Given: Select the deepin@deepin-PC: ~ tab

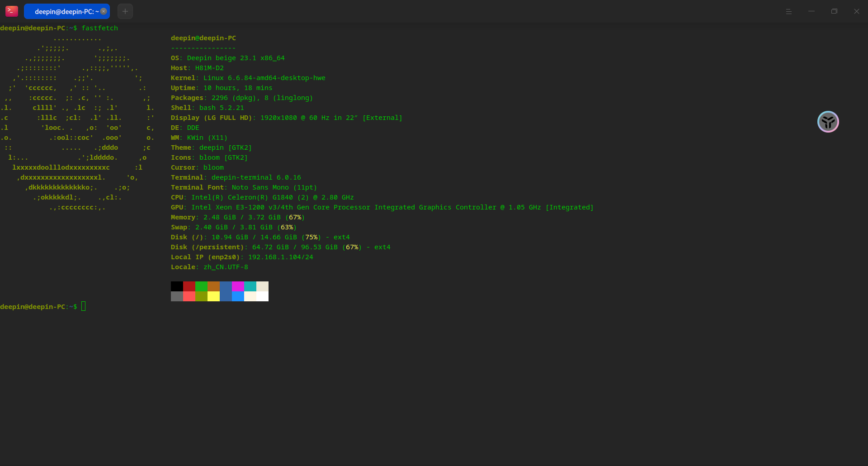Looking at the screenshot, I should (x=67, y=11).
